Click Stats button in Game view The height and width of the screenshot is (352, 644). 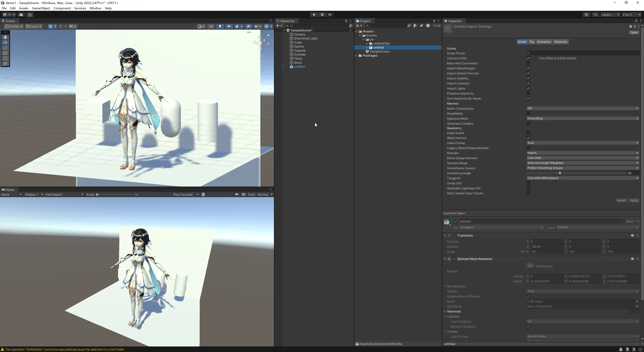(x=251, y=194)
